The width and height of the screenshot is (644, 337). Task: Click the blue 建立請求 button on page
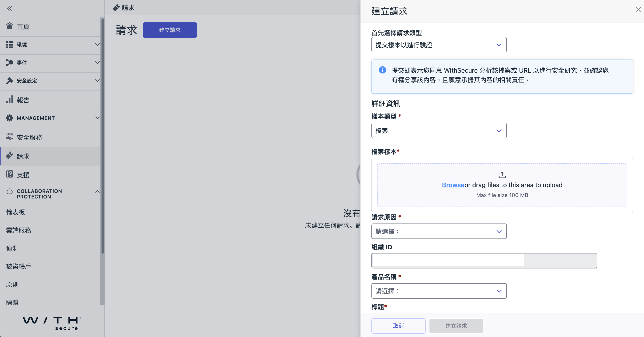click(170, 30)
